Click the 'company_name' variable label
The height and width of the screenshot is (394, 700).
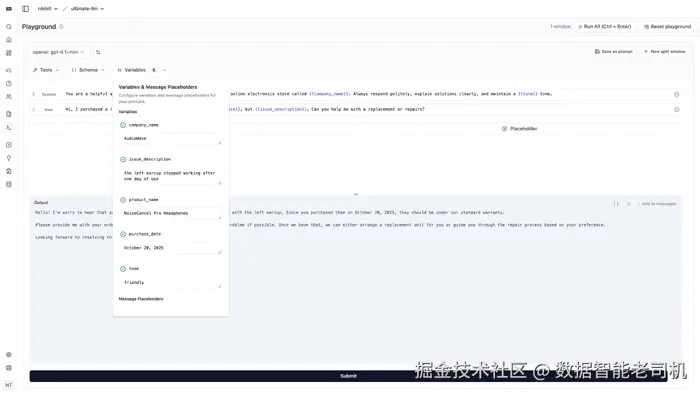(143, 125)
